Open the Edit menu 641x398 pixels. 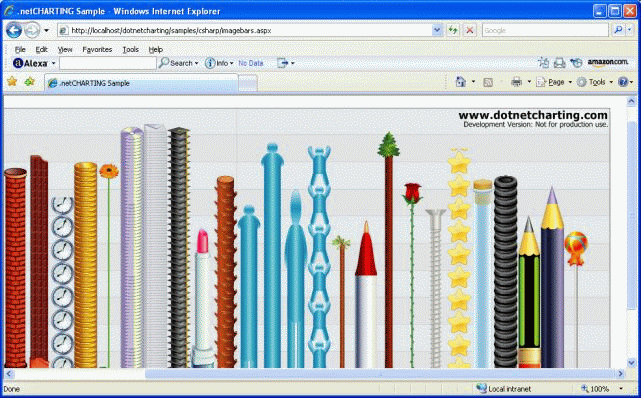coord(41,49)
